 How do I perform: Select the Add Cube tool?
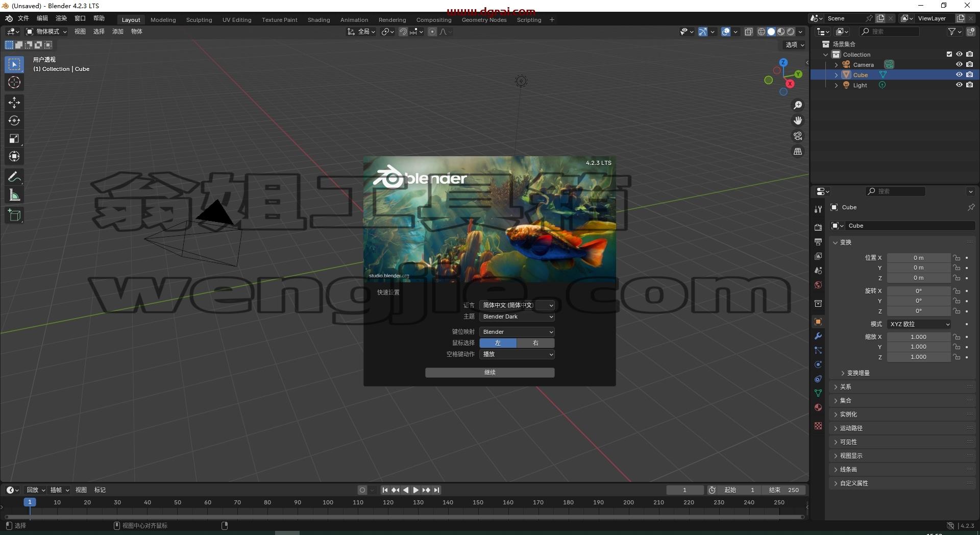point(14,215)
